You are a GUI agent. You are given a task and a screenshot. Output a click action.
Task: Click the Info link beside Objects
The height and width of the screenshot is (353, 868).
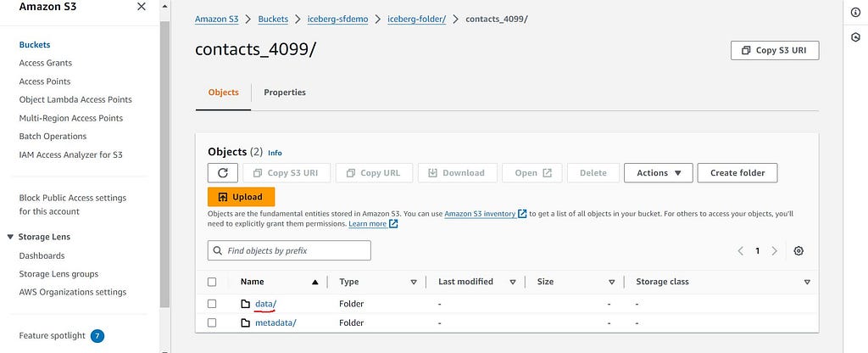coord(275,153)
